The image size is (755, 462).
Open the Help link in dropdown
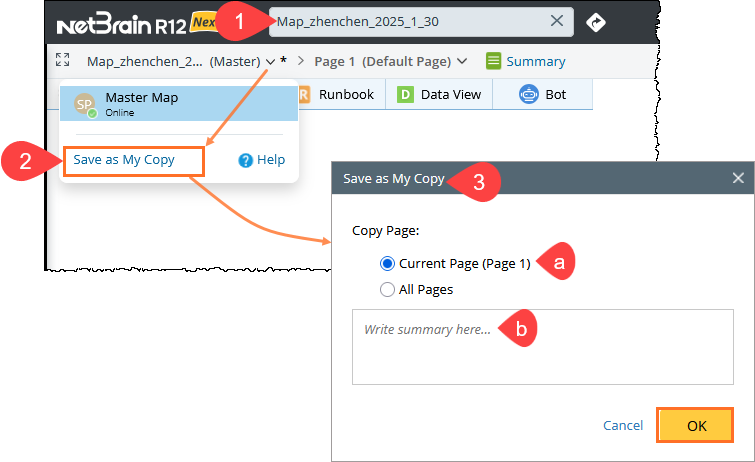click(271, 159)
